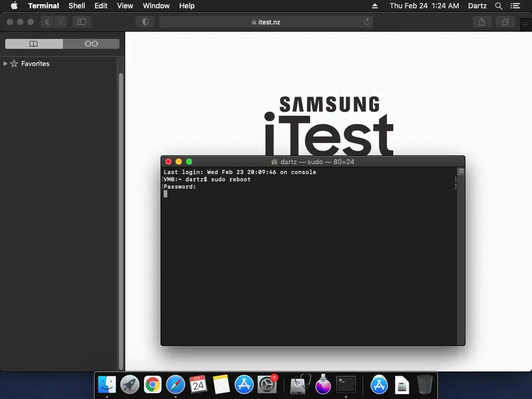
Task: Click the eject icon in the menu bar
Action: point(375,6)
